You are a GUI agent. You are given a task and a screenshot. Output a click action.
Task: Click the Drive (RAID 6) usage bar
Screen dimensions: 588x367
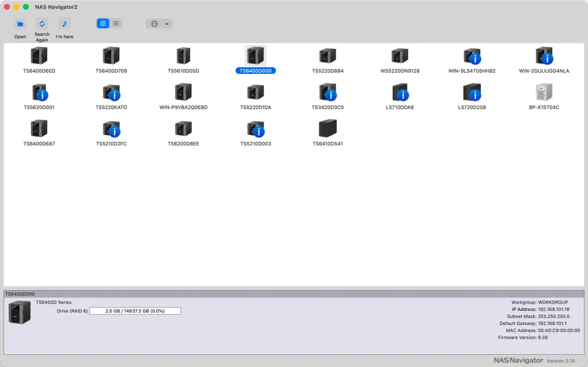[x=135, y=311]
